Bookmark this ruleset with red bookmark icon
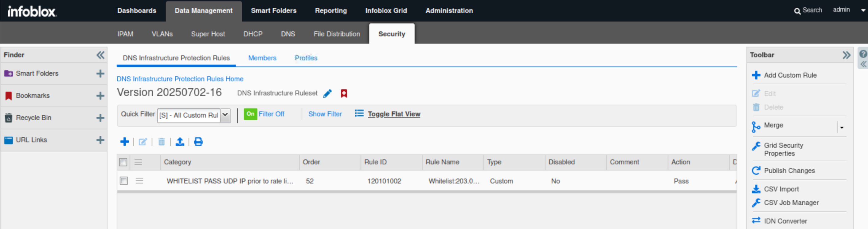The width and height of the screenshot is (868, 229). [344, 94]
